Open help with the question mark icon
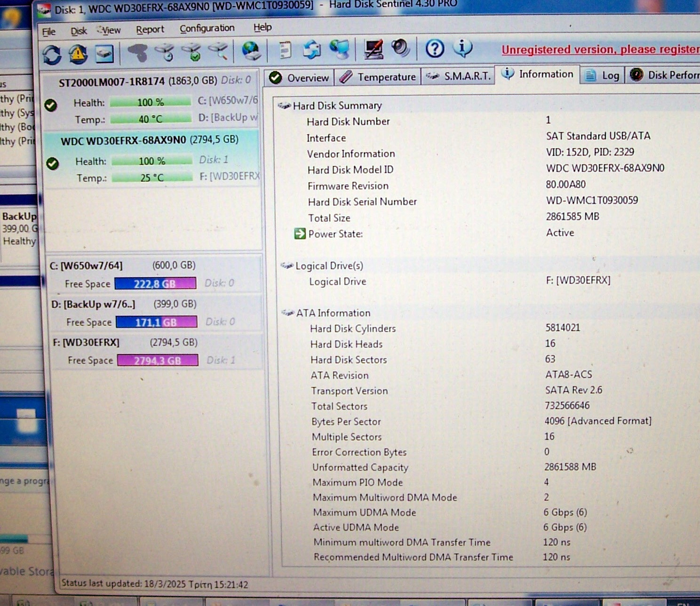The height and width of the screenshot is (606, 700). [x=435, y=48]
